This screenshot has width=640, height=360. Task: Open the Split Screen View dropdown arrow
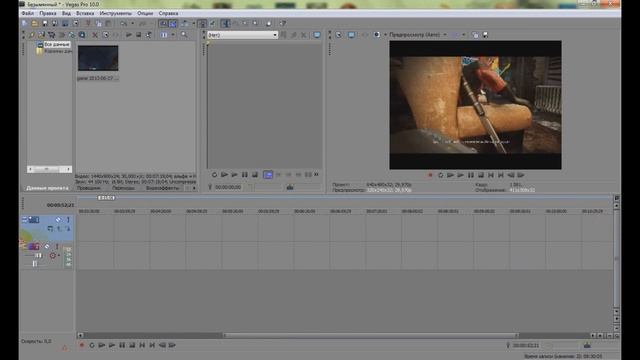click(385, 35)
